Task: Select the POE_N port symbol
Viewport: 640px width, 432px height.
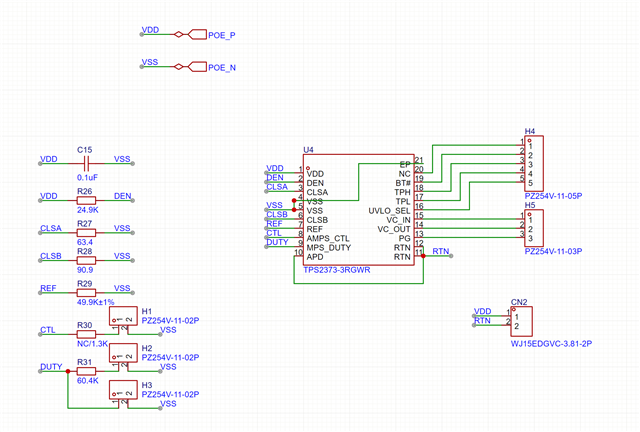Action: (197, 67)
